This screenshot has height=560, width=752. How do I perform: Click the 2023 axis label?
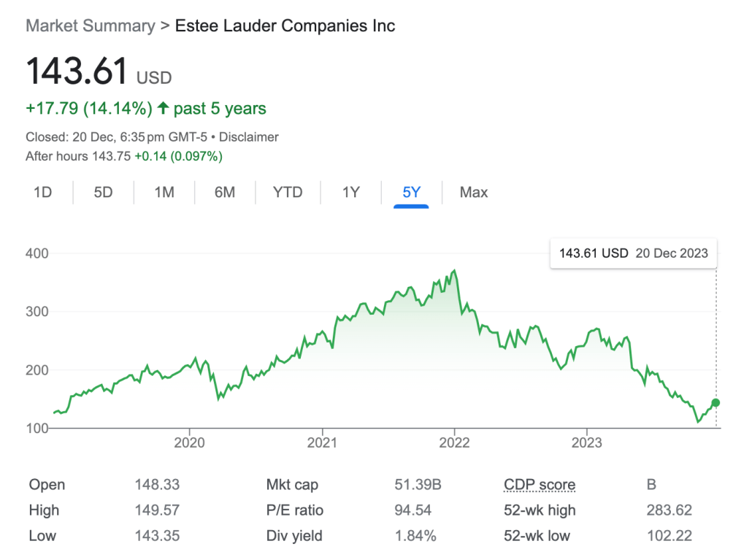pyautogui.click(x=586, y=442)
